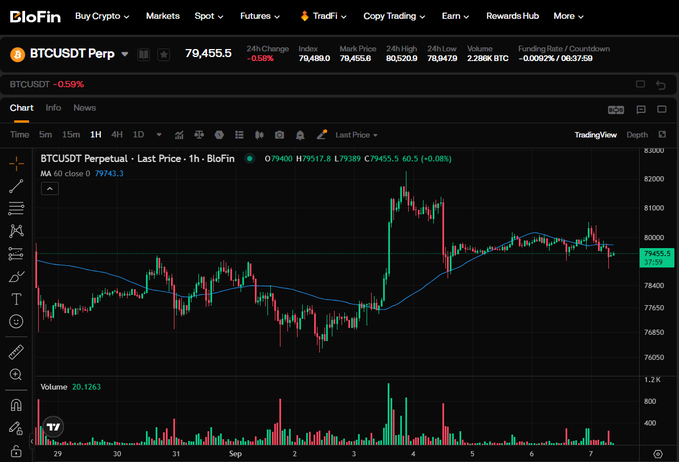Select the 1H timeframe
This screenshot has height=462, width=679.
pyautogui.click(x=96, y=135)
